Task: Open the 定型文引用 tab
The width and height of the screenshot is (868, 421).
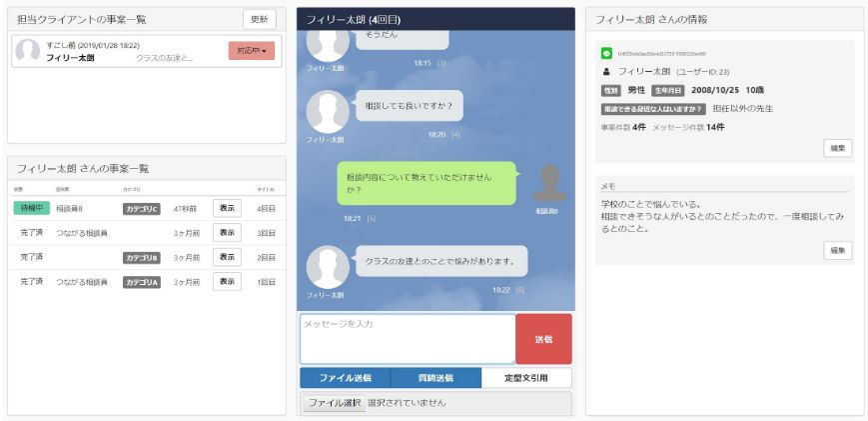Action: coord(526,378)
